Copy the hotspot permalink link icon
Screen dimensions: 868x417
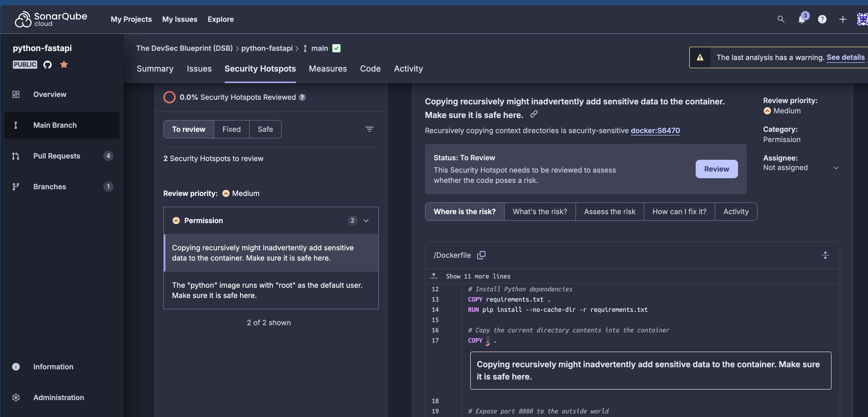[x=534, y=114]
